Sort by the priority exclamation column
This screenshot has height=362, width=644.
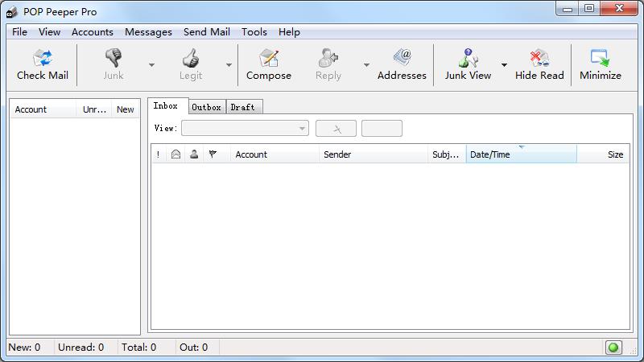pos(158,154)
